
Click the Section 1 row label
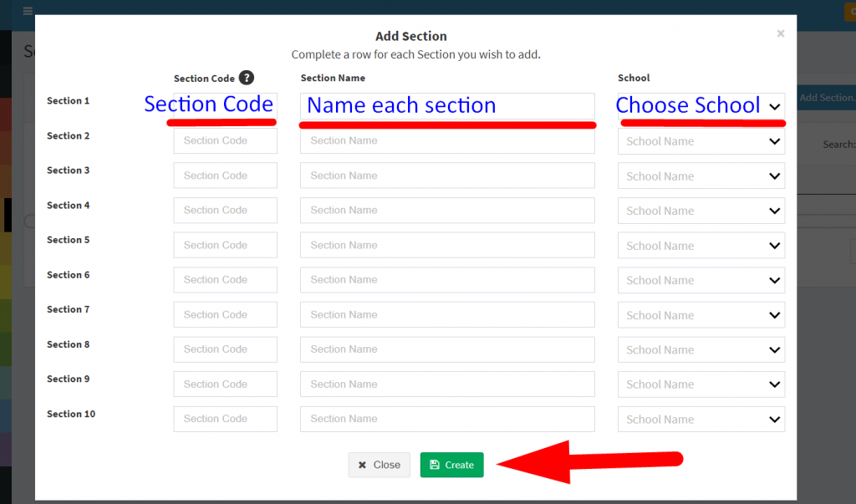[69, 100]
